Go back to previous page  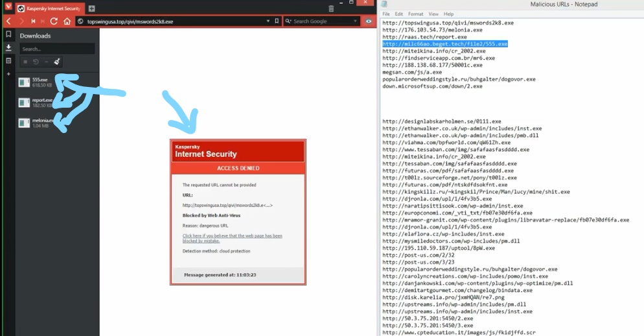9,21
